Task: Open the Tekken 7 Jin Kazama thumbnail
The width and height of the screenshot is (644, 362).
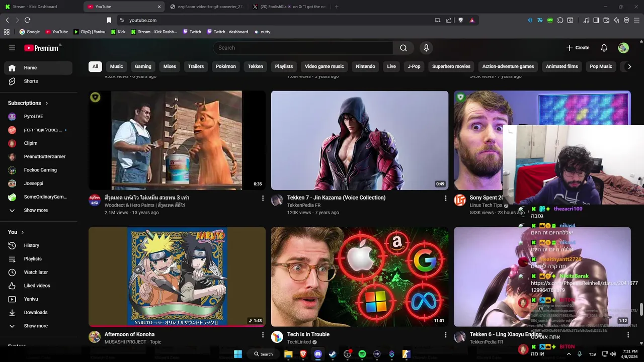Action: point(359,140)
